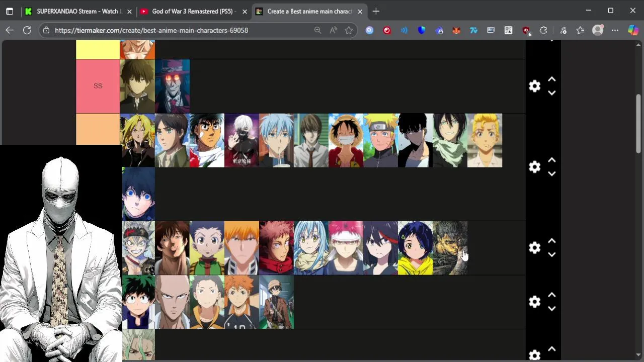Move the Luffy and Naruto row up

(x=551, y=160)
